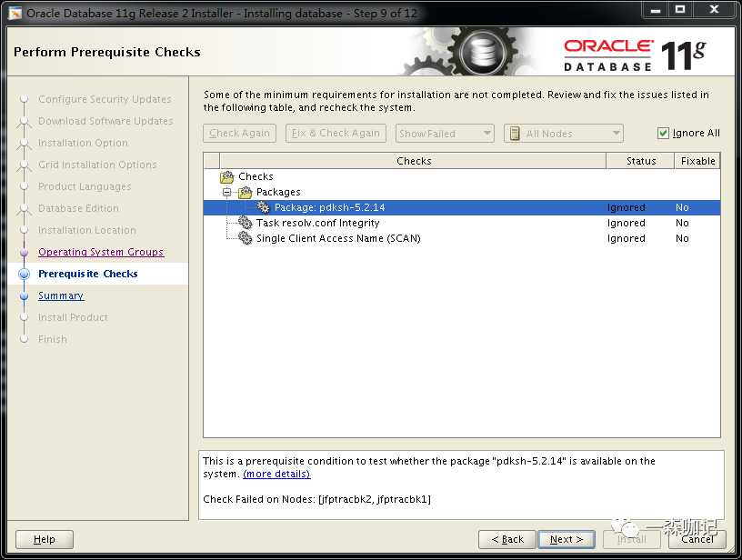Select the Checks root tree node label
The height and width of the screenshot is (560, 742).
tap(256, 176)
